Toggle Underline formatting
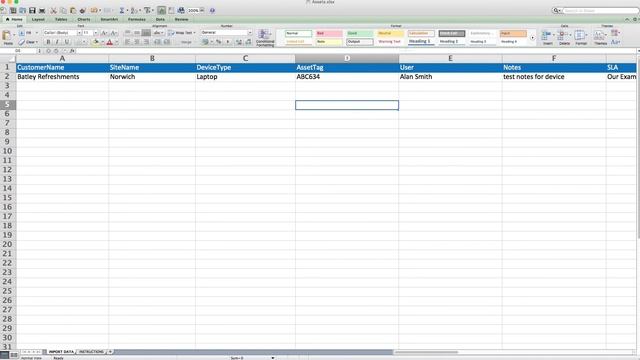This screenshot has height=360, width=640. point(67,42)
